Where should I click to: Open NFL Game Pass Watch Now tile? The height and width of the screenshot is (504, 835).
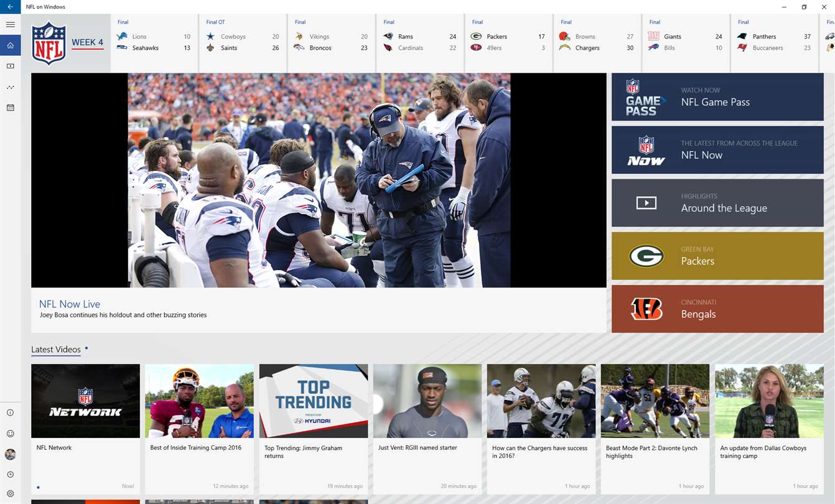pyautogui.click(x=717, y=97)
